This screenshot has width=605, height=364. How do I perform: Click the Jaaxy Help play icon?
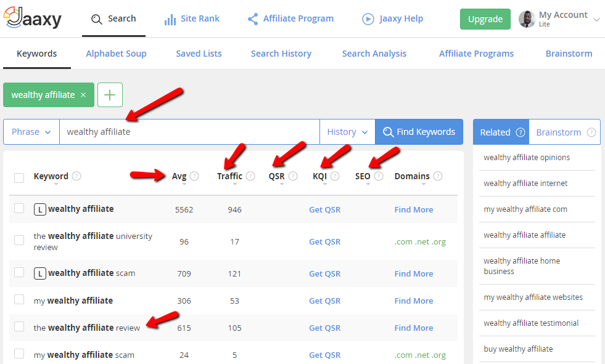[368, 19]
